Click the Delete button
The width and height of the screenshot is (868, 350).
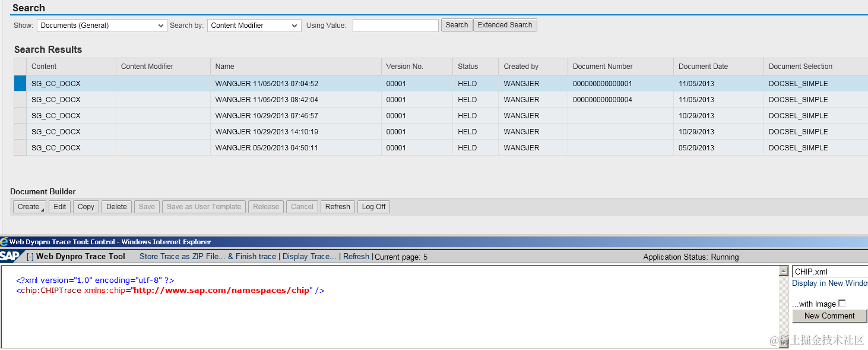(116, 207)
